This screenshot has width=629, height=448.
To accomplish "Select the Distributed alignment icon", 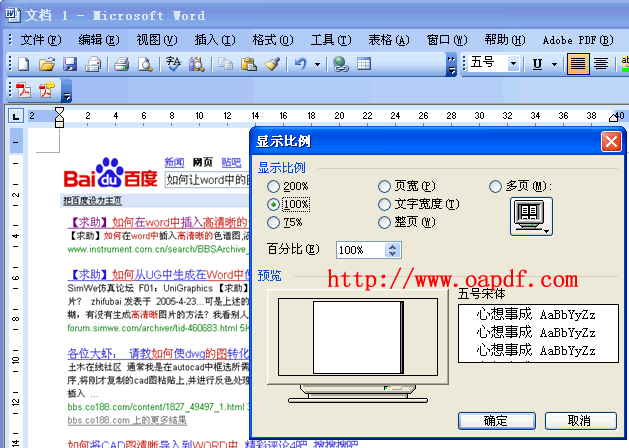I will click(601, 64).
